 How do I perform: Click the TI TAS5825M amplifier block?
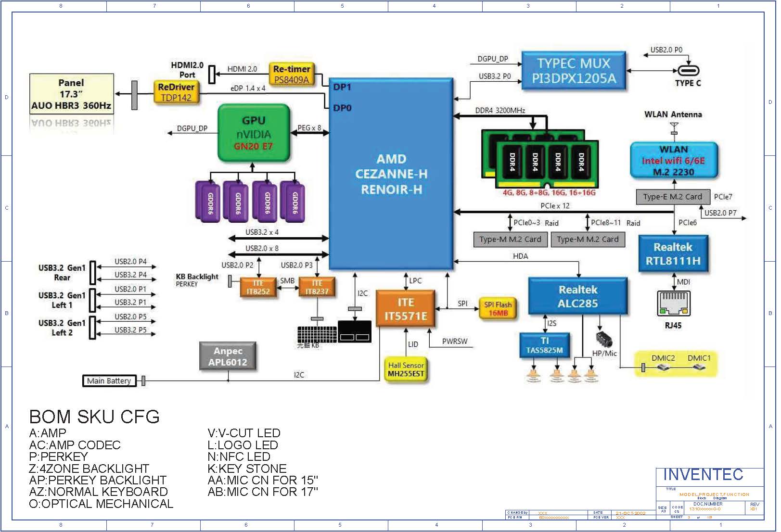(545, 345)
